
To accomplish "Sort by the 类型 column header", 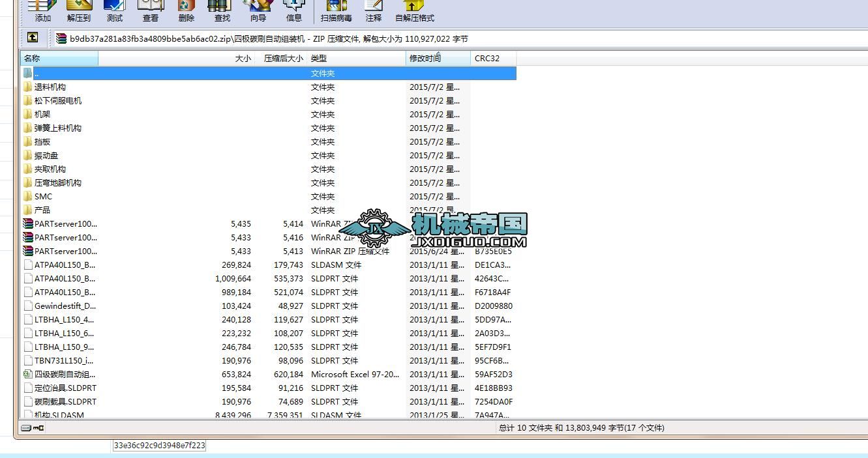I will (356, 59).
